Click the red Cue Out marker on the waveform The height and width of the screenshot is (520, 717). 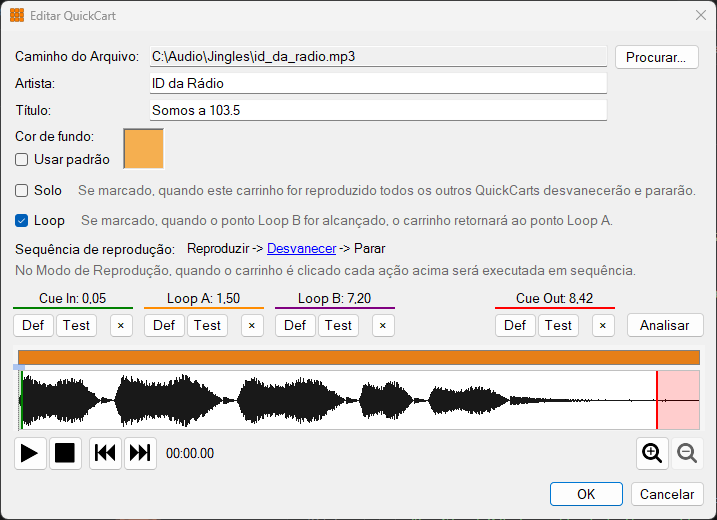[x=657, y=400]
